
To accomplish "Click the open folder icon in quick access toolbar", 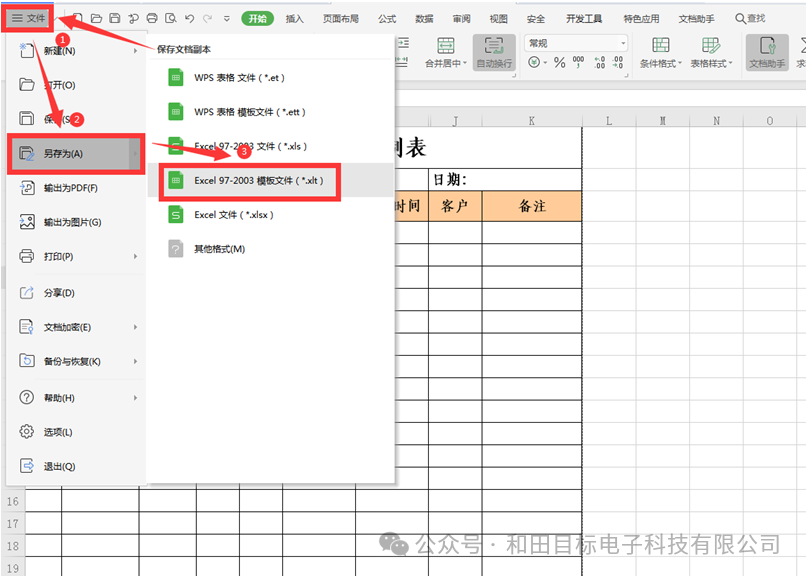I will [x=96, y=18].
